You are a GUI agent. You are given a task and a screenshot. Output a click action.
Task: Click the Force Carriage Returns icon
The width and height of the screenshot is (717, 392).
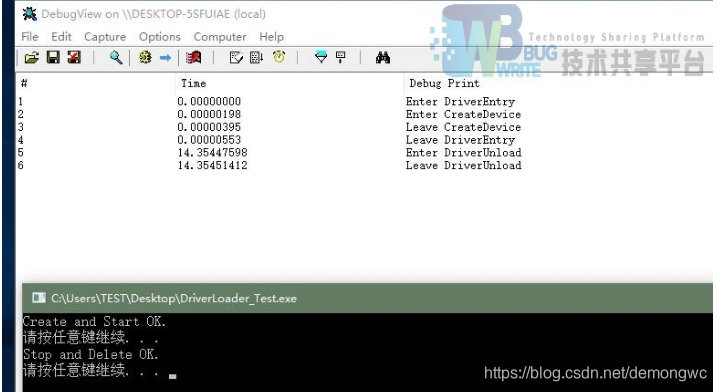(x=236, y=58)
